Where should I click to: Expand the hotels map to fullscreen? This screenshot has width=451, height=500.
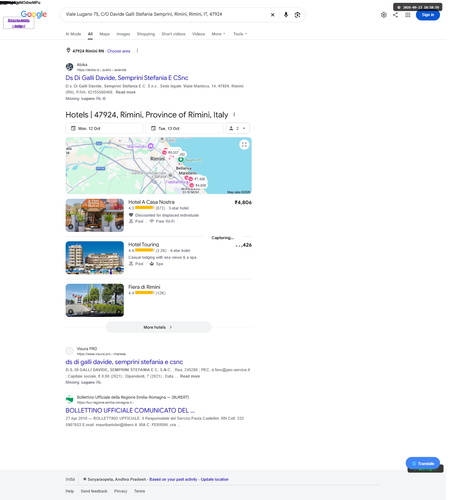coord(244,145)
